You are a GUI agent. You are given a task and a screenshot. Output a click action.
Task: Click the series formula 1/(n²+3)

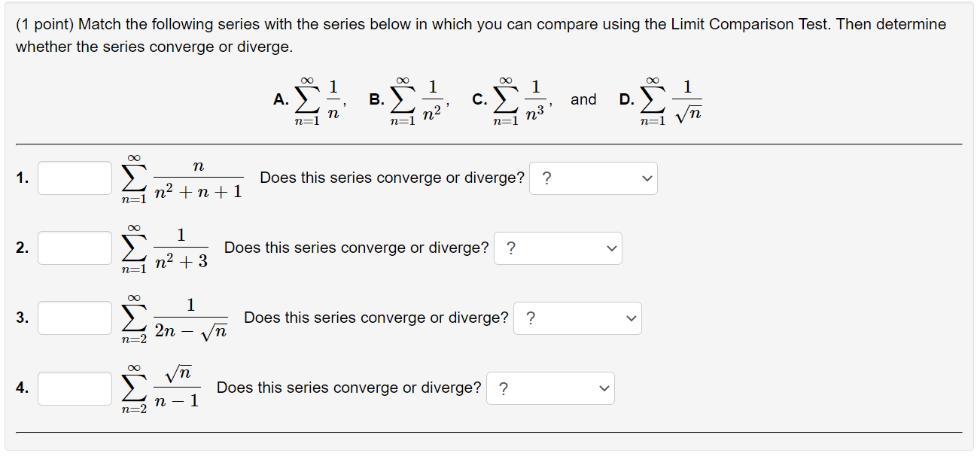pos(164,249)
